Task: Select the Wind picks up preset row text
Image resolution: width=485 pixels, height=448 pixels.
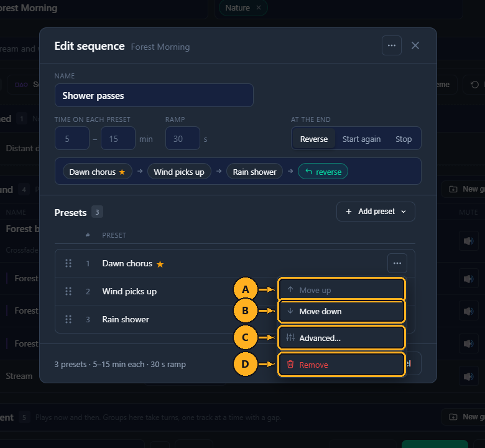Action: [129, 291]
